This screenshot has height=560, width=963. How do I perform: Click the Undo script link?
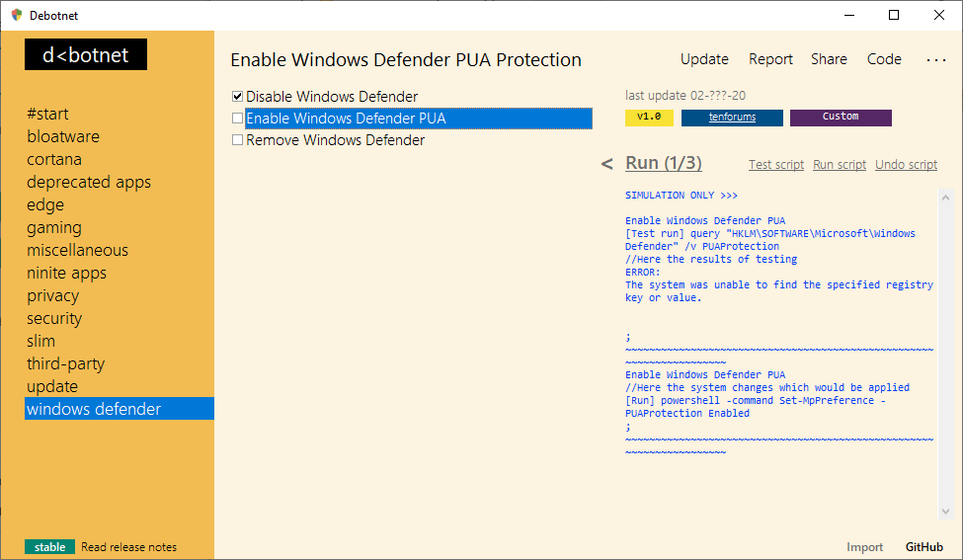907,165
